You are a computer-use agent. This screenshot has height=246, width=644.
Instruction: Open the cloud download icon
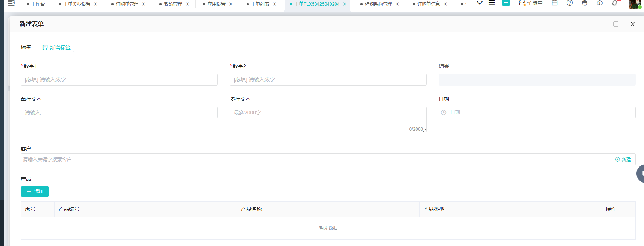pyautogui.click(x=600, y=3)
